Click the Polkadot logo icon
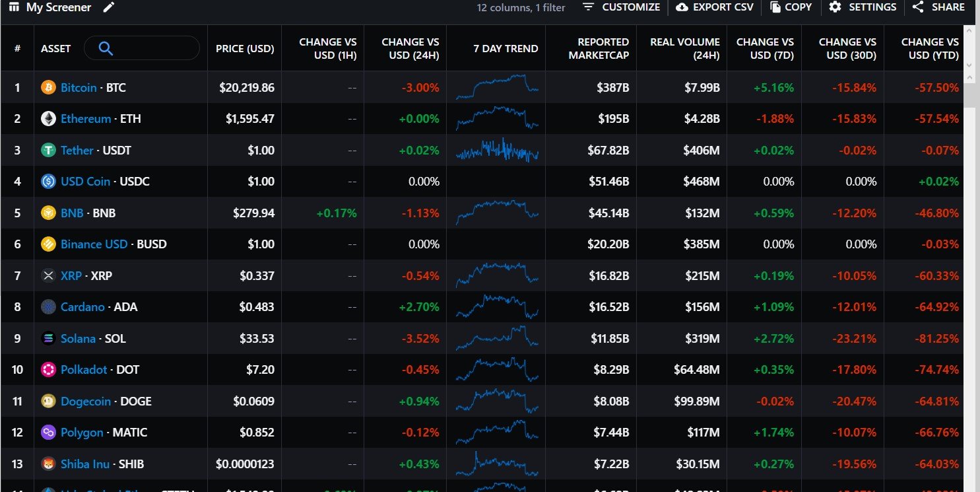980x492 pixels. [x=48, y=370]
